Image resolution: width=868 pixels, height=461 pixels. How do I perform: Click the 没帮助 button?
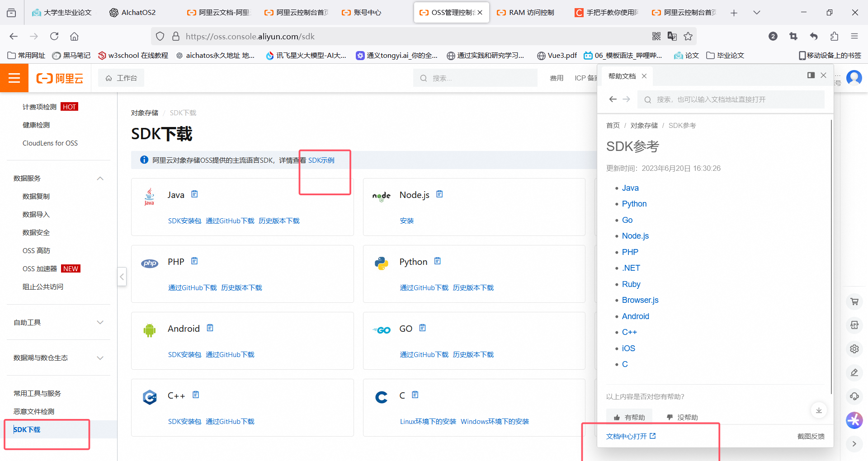[682, 417]
